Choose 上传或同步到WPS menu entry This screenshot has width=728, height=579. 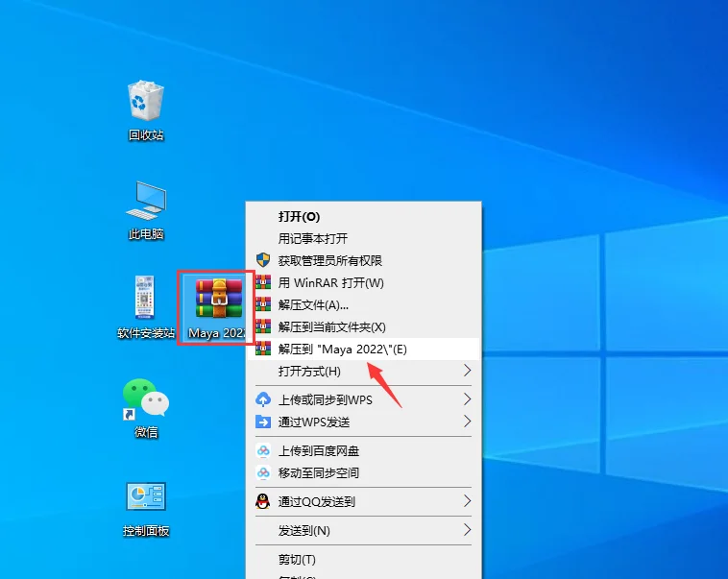pos(363,399)
